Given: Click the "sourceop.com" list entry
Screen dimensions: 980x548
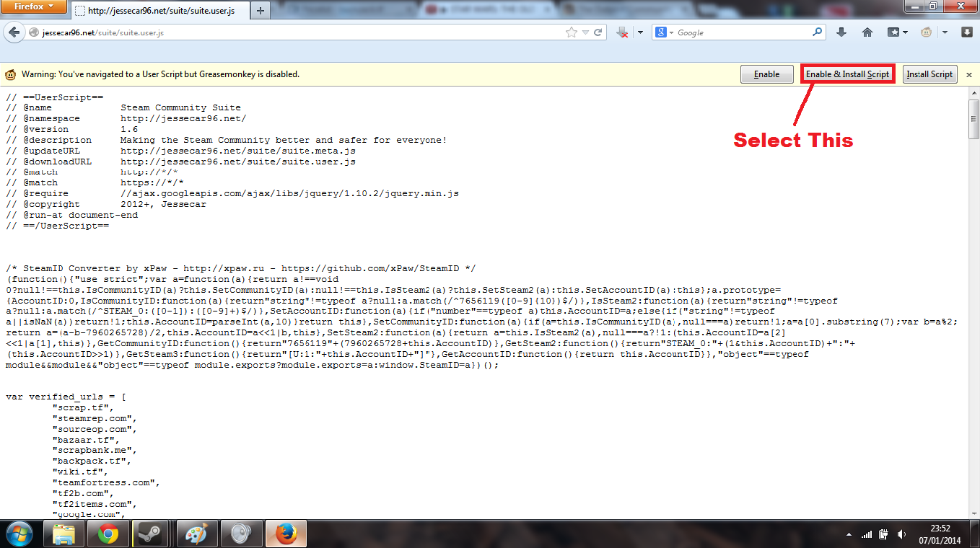Looking at the screenshot, I should pos(95,429).
